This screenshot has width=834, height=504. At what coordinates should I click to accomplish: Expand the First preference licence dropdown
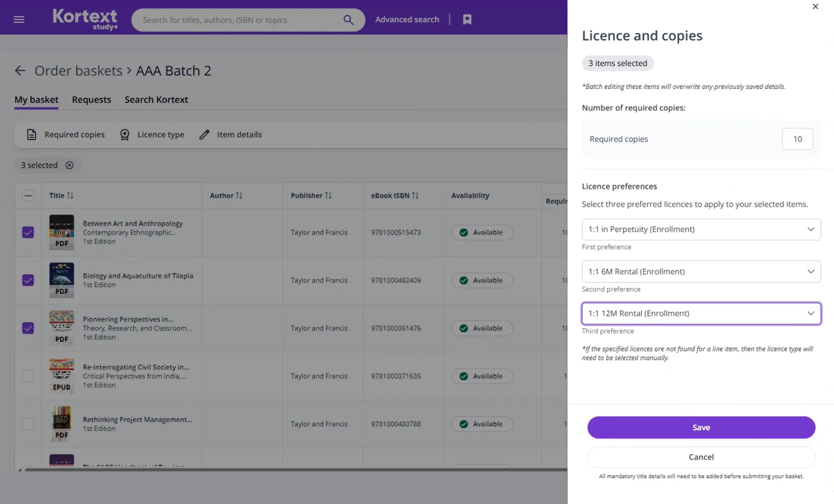(701, 229)
